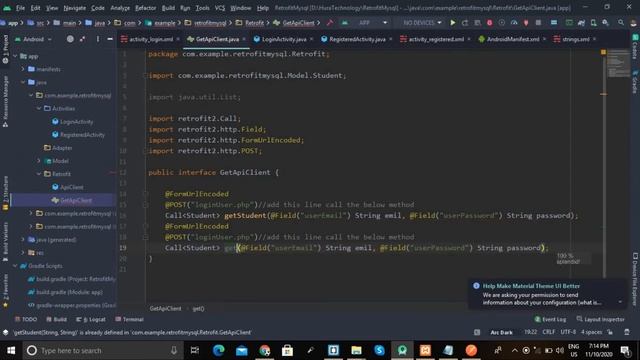
Task: Click the red debug bug icon
Action: [489, 23]
